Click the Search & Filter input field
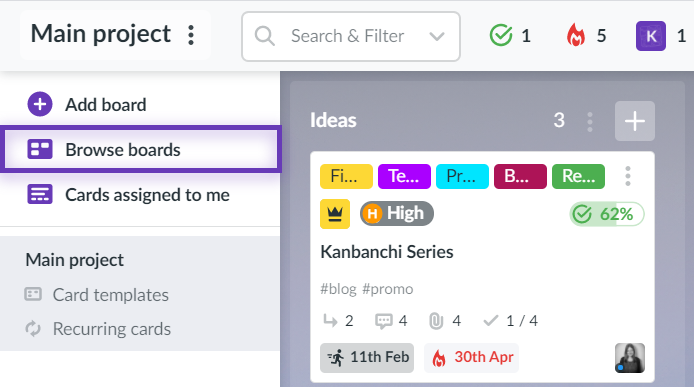 point(351,36)
